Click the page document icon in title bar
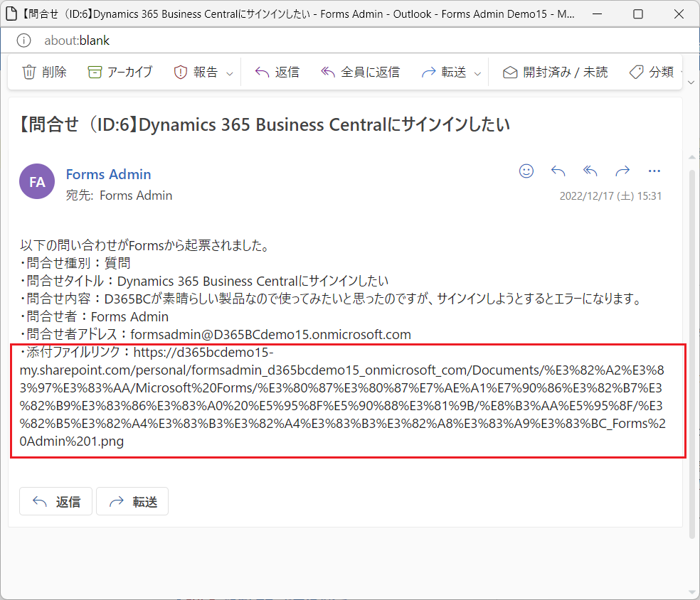Screen dimensions: 700x600 tap(11, 14)
